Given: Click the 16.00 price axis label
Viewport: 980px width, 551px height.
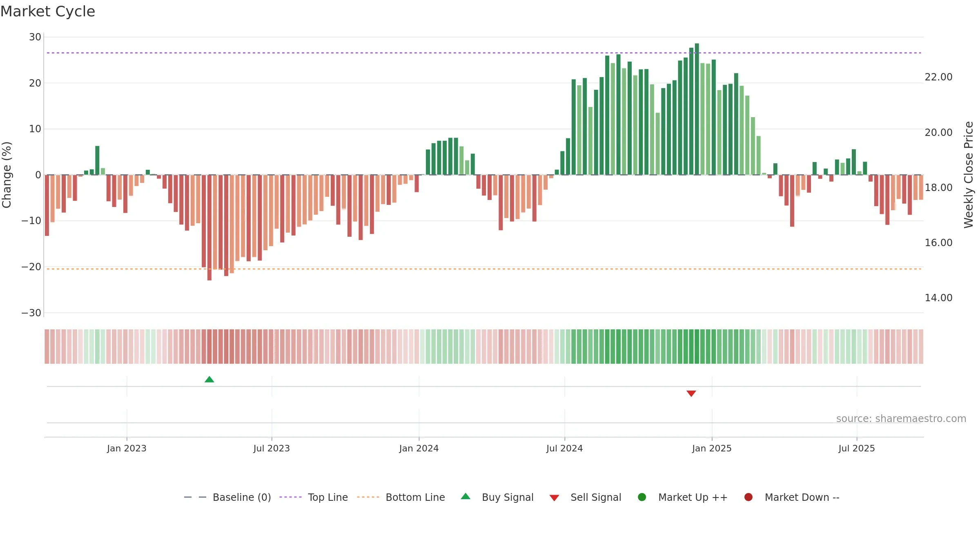Looking at the screenshot, I should [938, 243].
